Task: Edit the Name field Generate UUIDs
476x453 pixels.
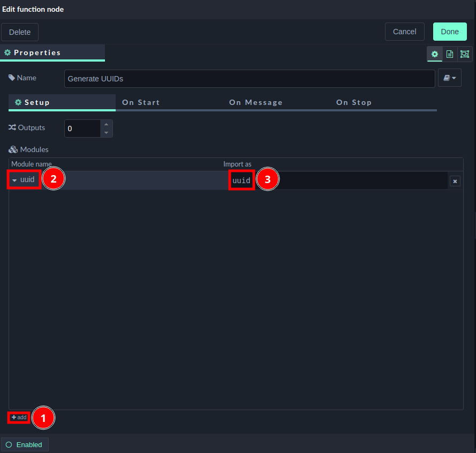Action: [x=249, y=79]
